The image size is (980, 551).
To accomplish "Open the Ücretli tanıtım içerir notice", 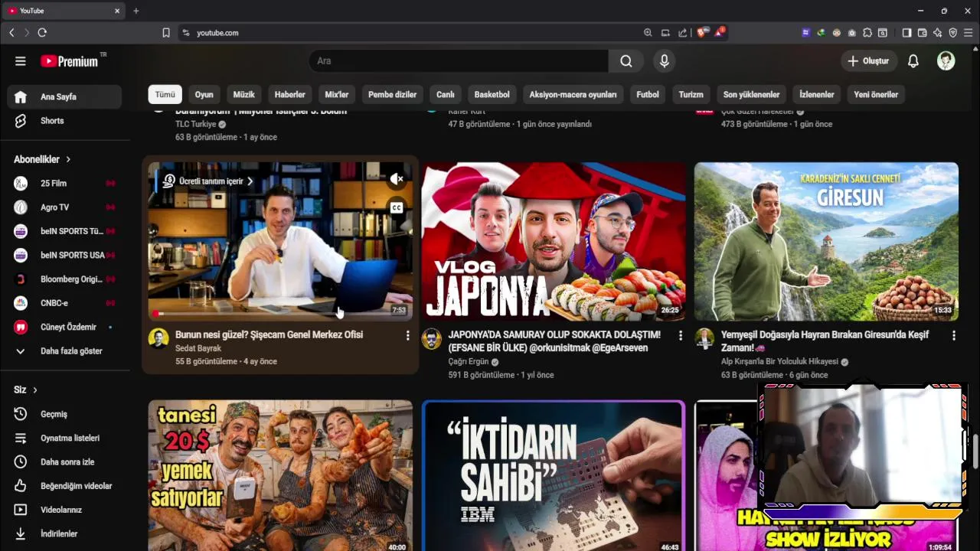I will (207, 181).
